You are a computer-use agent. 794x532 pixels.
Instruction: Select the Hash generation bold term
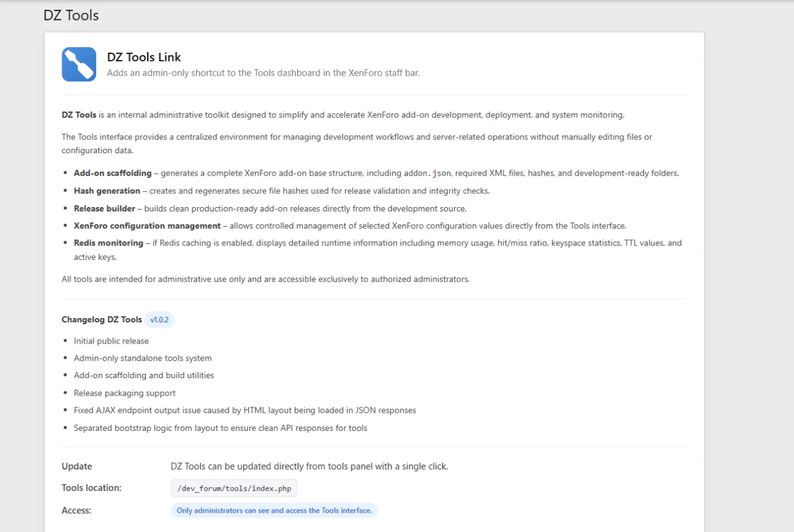click(107, 191)
